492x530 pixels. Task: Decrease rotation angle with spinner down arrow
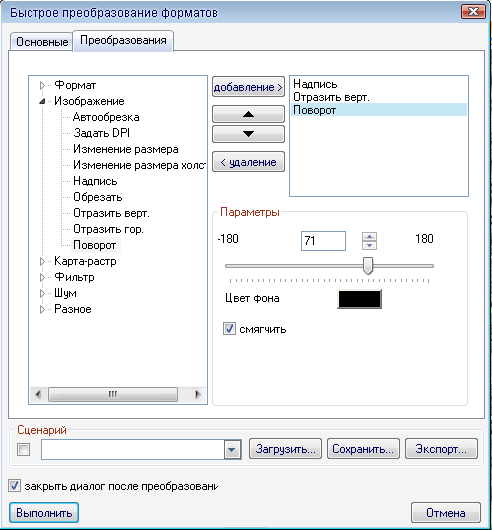[369, 245]
